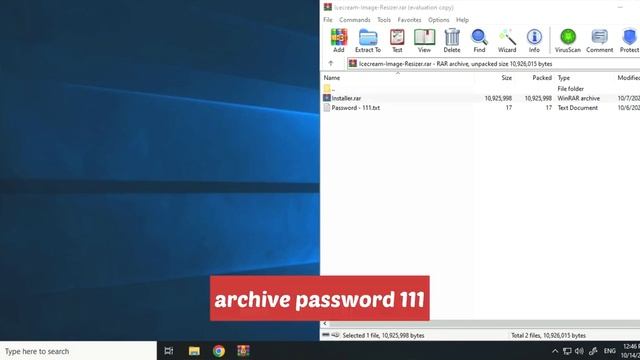The width and height of the screenshot is (640, 360).
Task: Sort the list by the Size column
Action: click(507, 78)
